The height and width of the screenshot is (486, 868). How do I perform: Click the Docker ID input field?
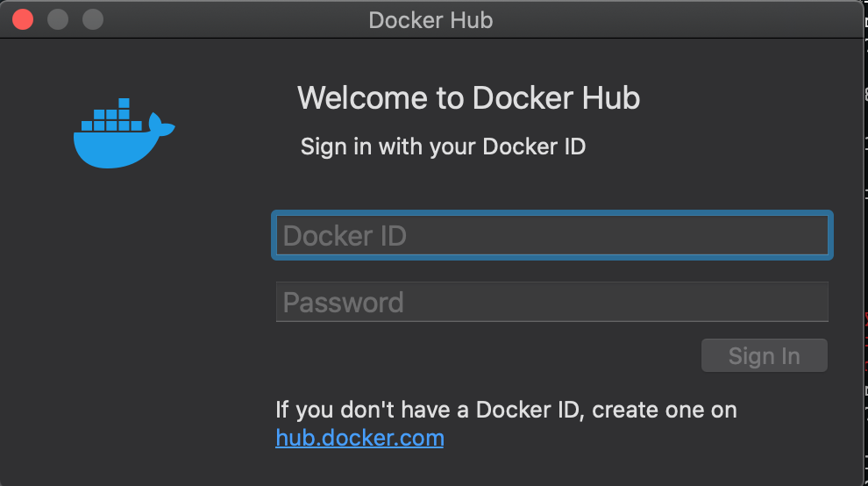551,235
